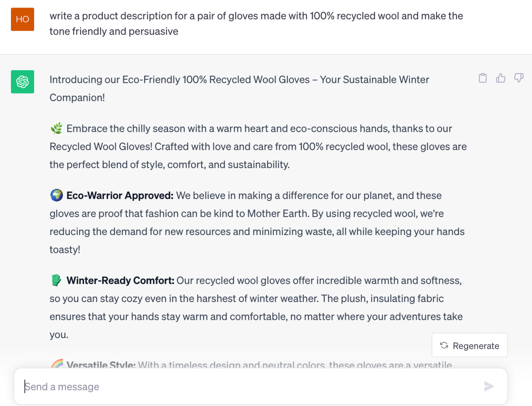The width and height of the screenshot is (532, 406).
Task: Click the "Versatile Style:" heading text
Action: click(101, 365)
